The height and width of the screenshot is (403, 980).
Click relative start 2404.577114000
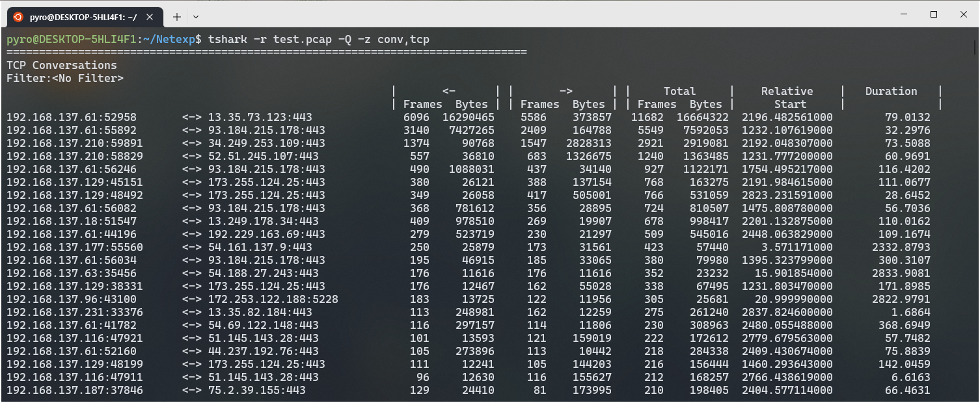(787, 390)
